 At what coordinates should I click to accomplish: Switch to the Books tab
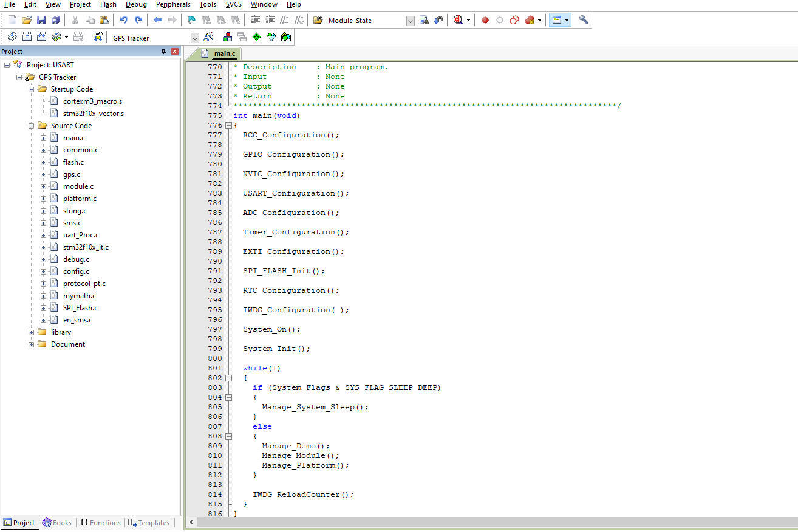[x=57, y=523]
